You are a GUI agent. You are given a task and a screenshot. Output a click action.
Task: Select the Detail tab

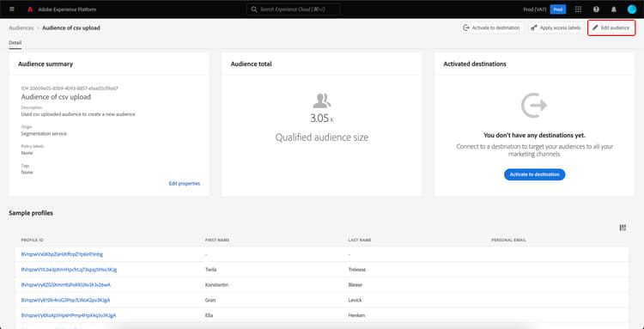[x=15, y=43]
